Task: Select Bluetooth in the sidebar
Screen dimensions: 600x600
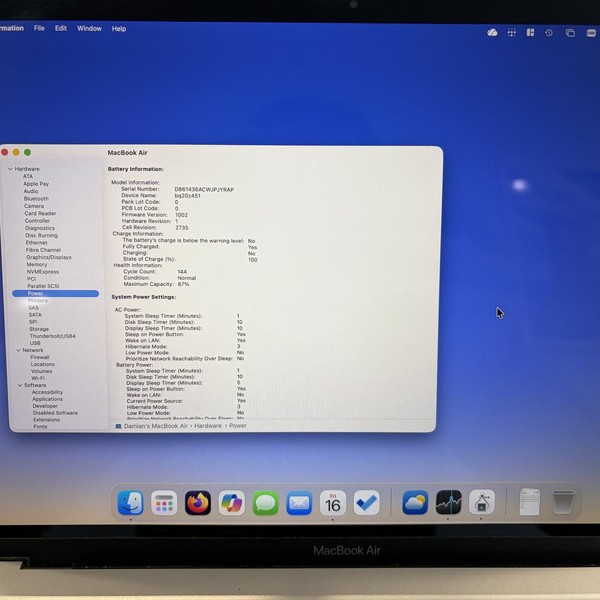Action: click(x=36, y=199)
